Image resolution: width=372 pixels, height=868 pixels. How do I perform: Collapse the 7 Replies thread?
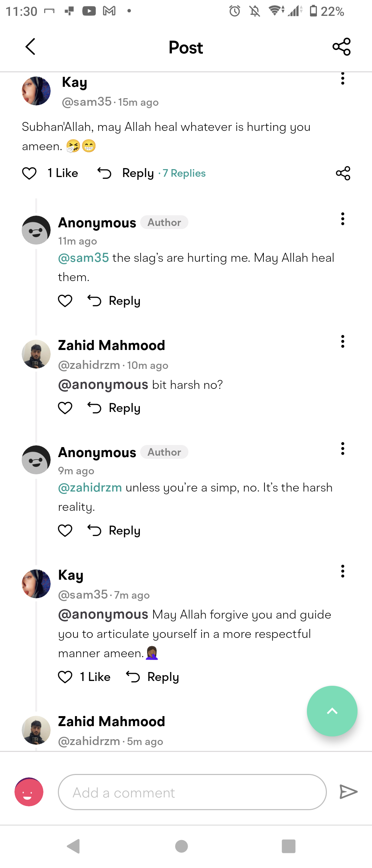pos(184,173)
